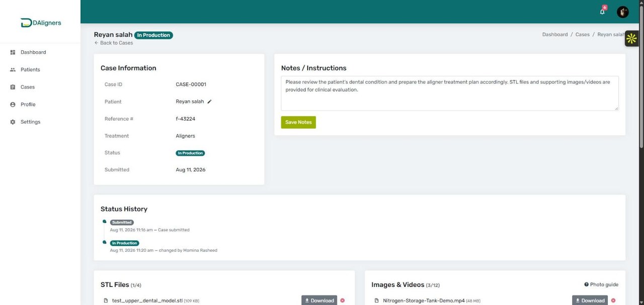Open Settings in the sidebar menu
This screenshot has height=305, width=644.
pyautogui.click(x=30, y=122)
